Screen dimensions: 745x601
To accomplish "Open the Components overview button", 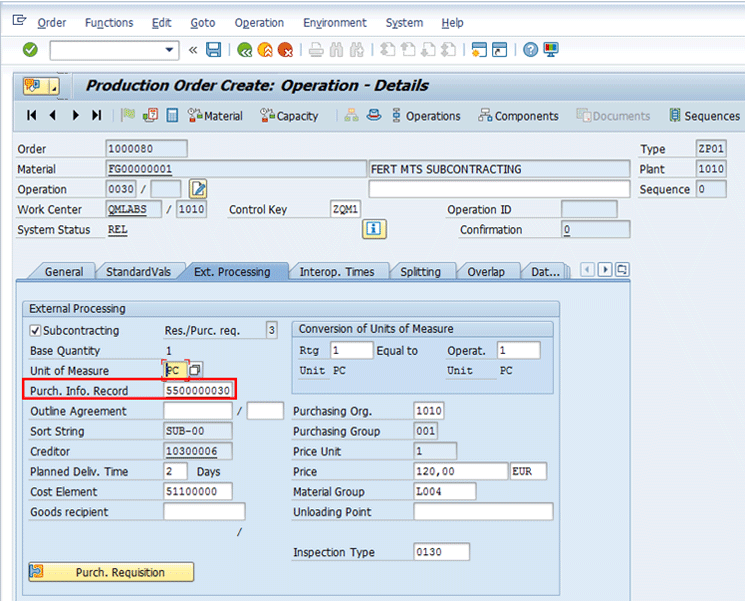I will point(517,116).
